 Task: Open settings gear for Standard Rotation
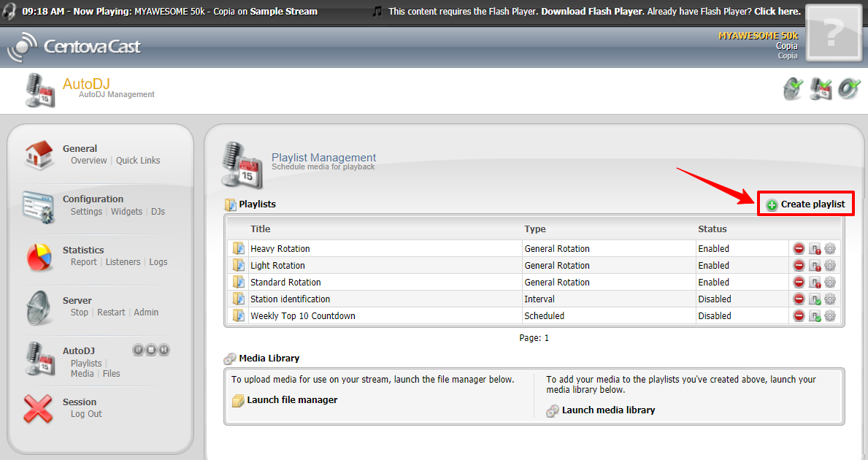pos(830,283)
